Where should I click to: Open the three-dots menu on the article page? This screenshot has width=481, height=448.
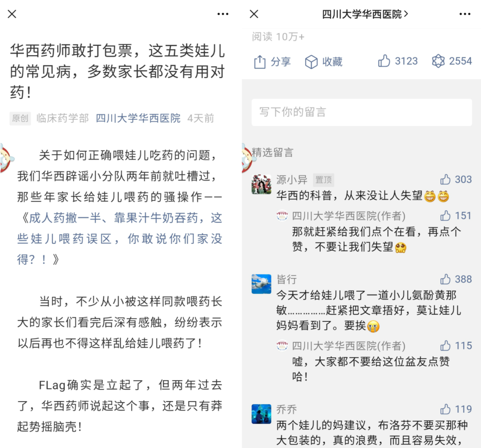tap(223, 14)
